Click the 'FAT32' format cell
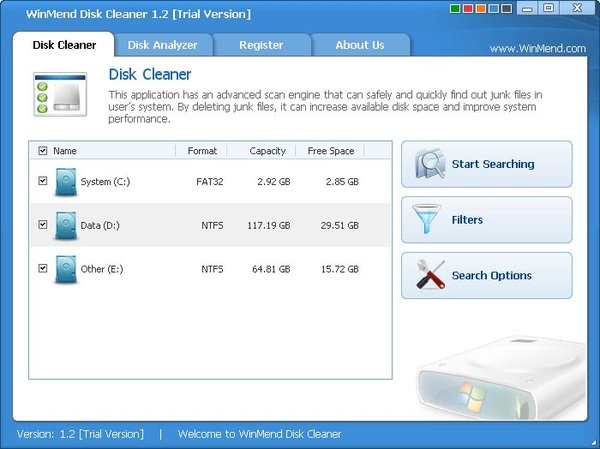Screen dimensions: 600x449 click(210, 181)
